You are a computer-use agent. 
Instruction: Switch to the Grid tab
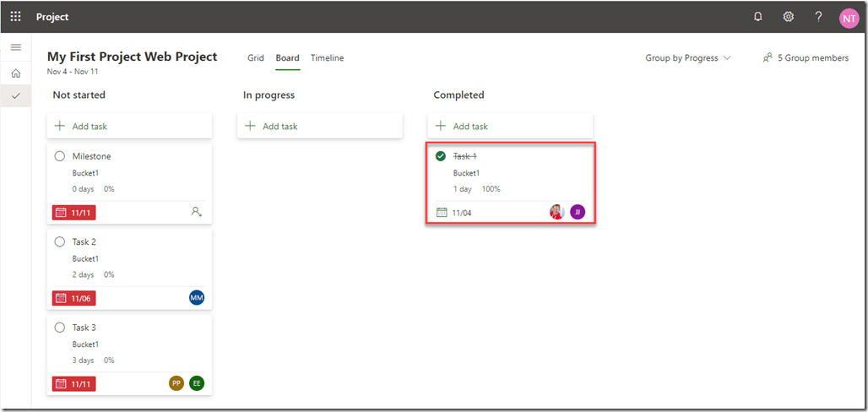(x=256, y=58)
